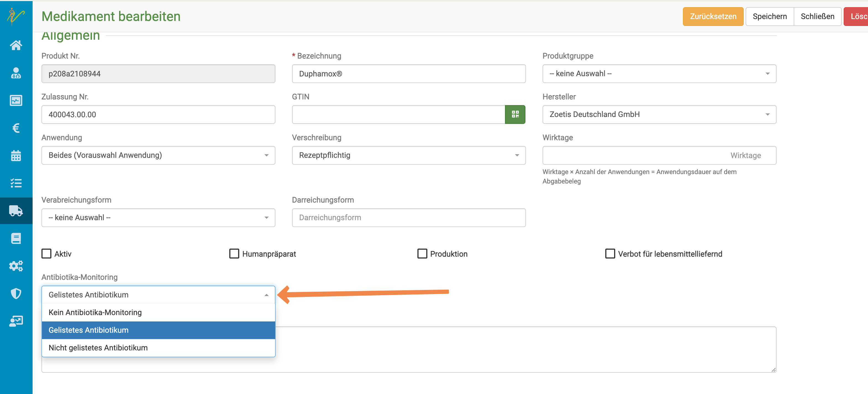868x394 pixels.
Task: Choose Gelistetes Antibiotikum highlighted option
Action: click(x=158, y=330)
